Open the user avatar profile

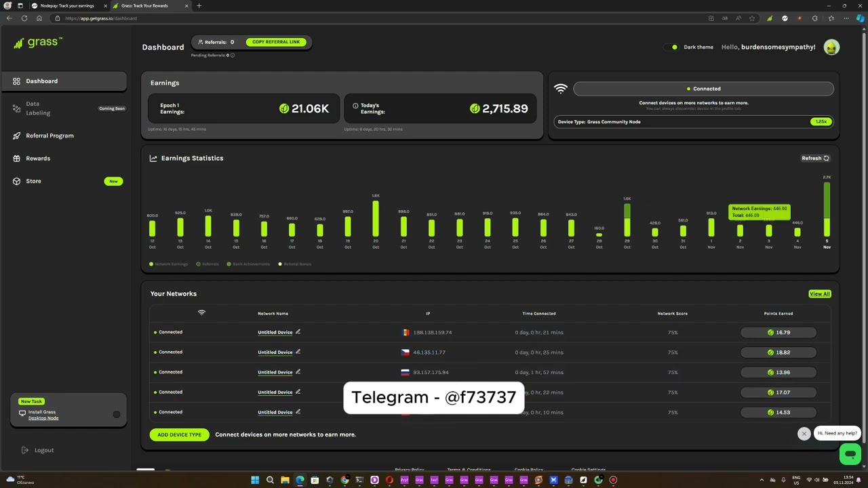(x=831, y=47)
